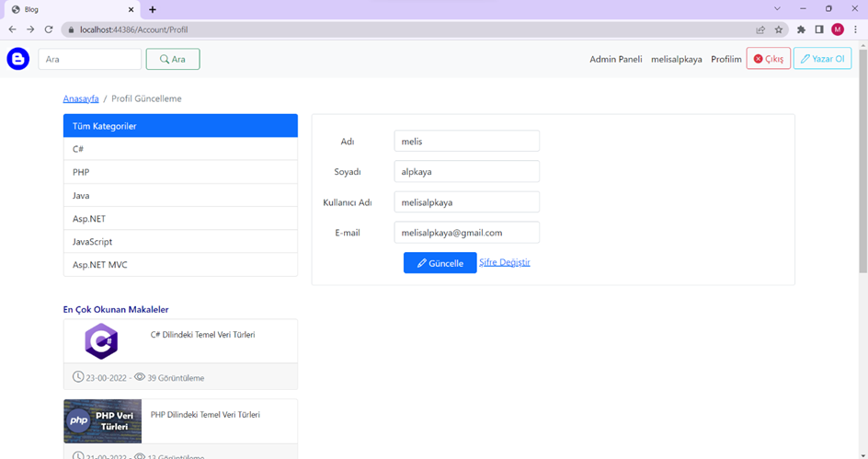Open Profilim in navbar

click(x=726, y=59)
